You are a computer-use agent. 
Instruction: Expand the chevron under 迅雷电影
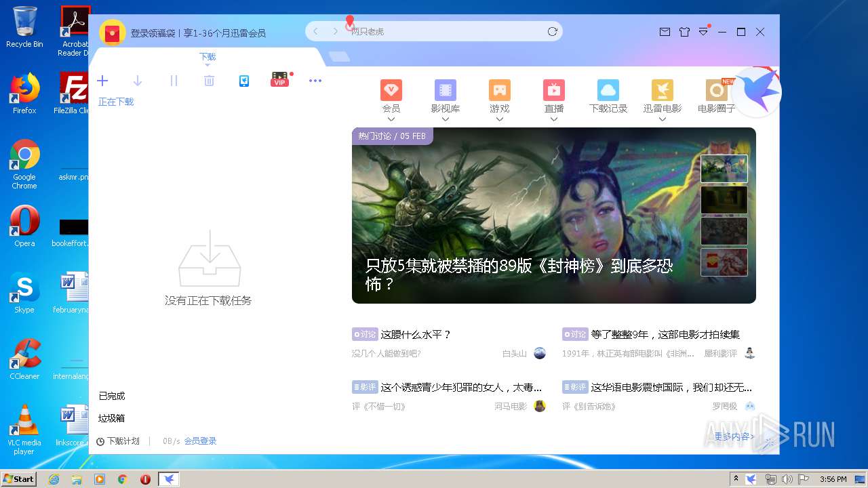click(x=663, y=119)
